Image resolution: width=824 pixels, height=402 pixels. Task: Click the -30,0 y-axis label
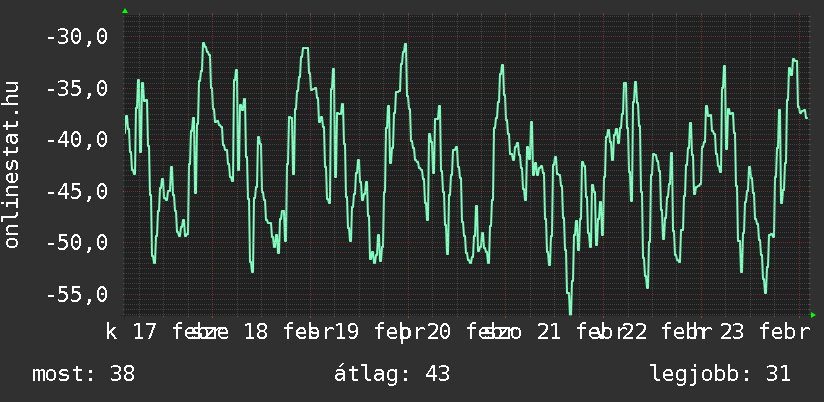coord(77,37)
